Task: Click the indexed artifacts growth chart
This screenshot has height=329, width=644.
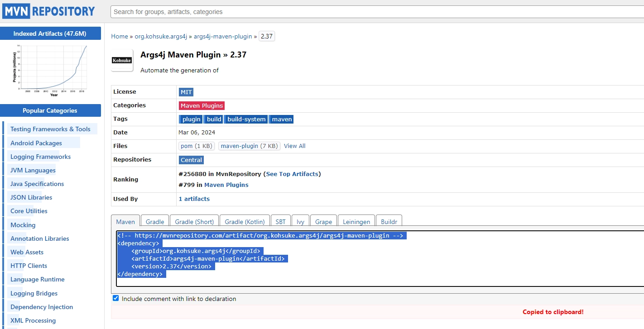Action: pos(50,68)
